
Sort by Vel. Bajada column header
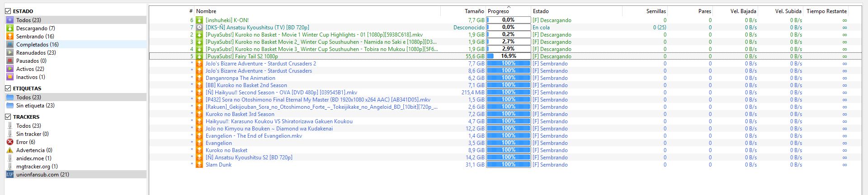(x=735, y=11)
